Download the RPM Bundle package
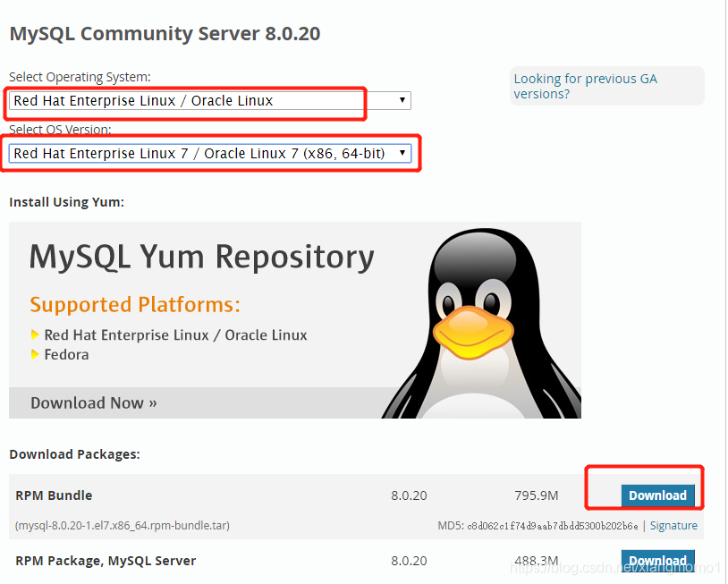 [657, 495]
